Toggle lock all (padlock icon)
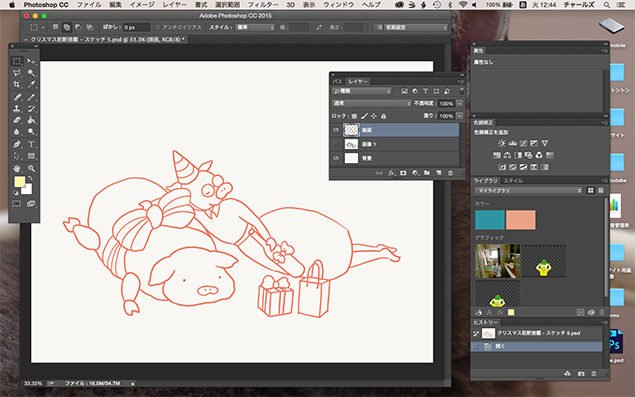This screenshot has width=635, height=397. pyautogui.click(x=383, y=116)
